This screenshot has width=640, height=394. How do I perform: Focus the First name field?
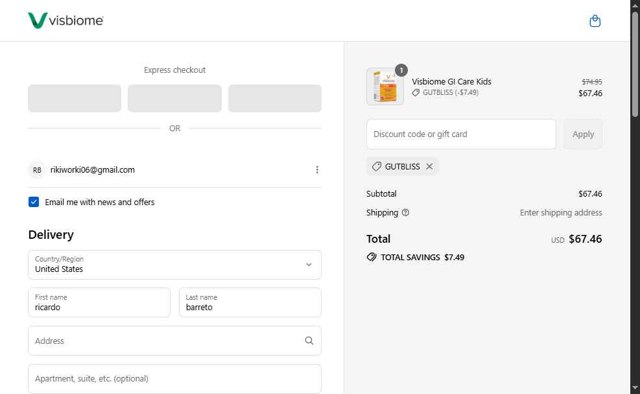[x=99, y=302]
